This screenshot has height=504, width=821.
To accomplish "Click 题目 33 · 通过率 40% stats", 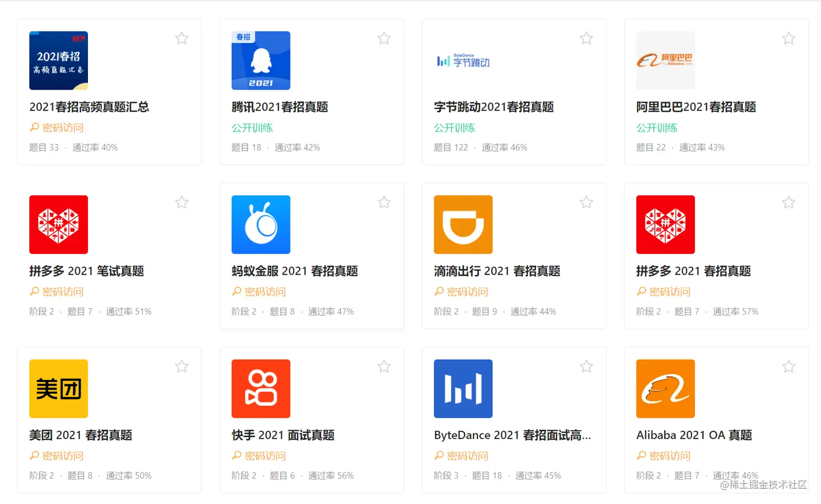I will (73, 148).
